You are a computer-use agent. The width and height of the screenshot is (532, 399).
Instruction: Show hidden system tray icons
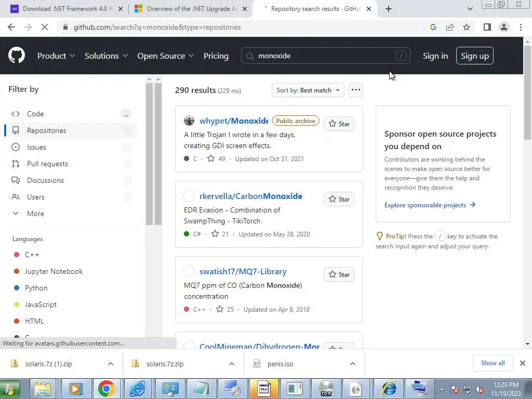tap(442, 390)
